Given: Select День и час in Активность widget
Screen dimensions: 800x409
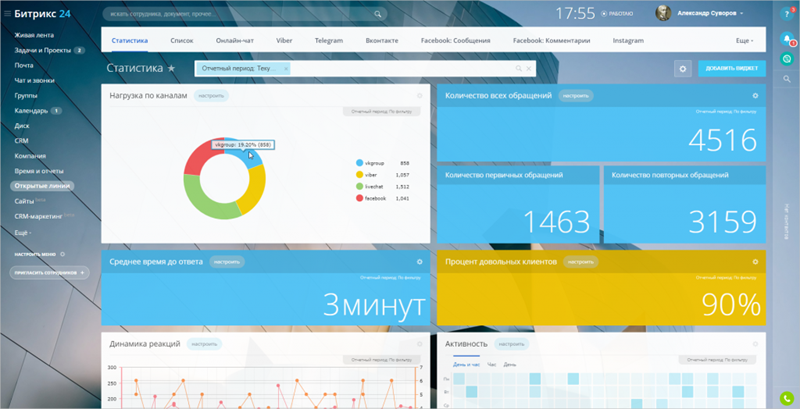Looking at the screenshot, I should point(466,365).
